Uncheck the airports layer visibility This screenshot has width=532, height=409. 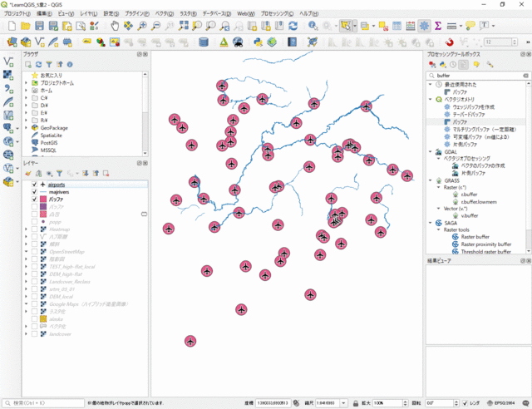pyautogui.click(x=34, y=185)
